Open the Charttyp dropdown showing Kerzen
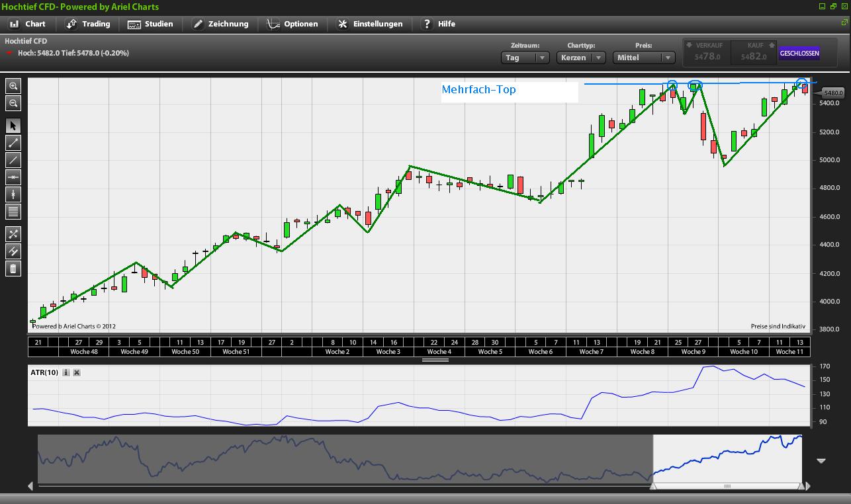Viewport: 851px width, 504px height. [581, 58]
